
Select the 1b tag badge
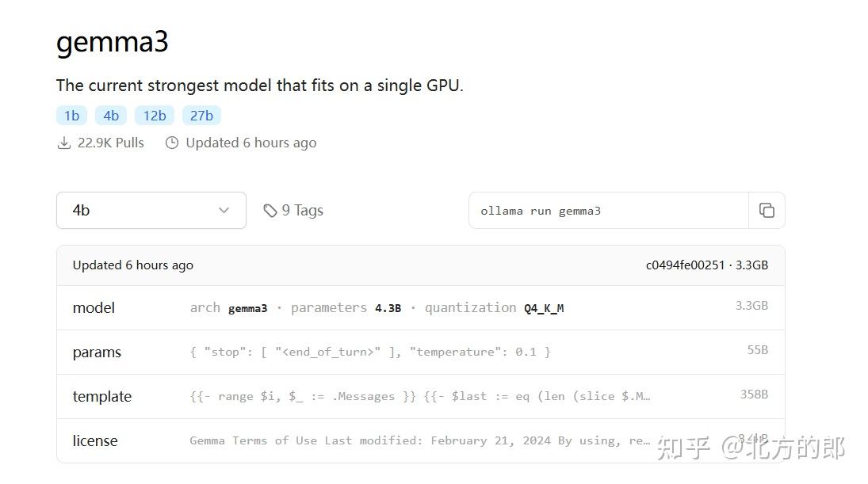(71, 115)
